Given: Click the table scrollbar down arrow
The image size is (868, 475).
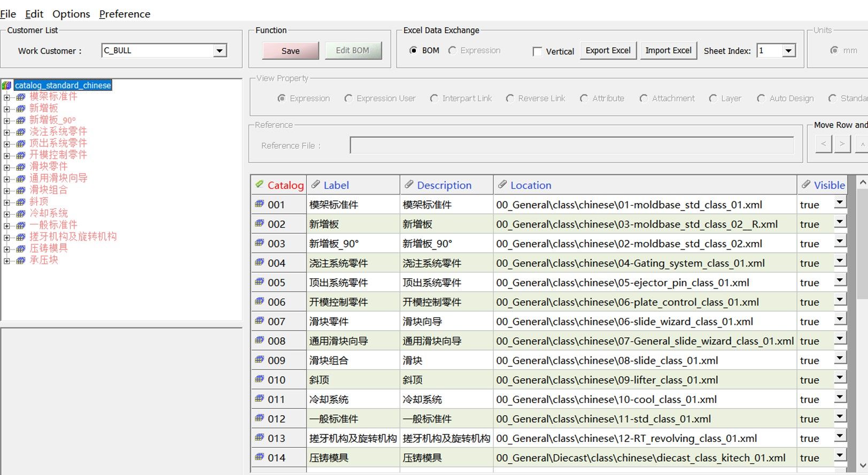Looking at the screenshot, I should pos(862,465).
